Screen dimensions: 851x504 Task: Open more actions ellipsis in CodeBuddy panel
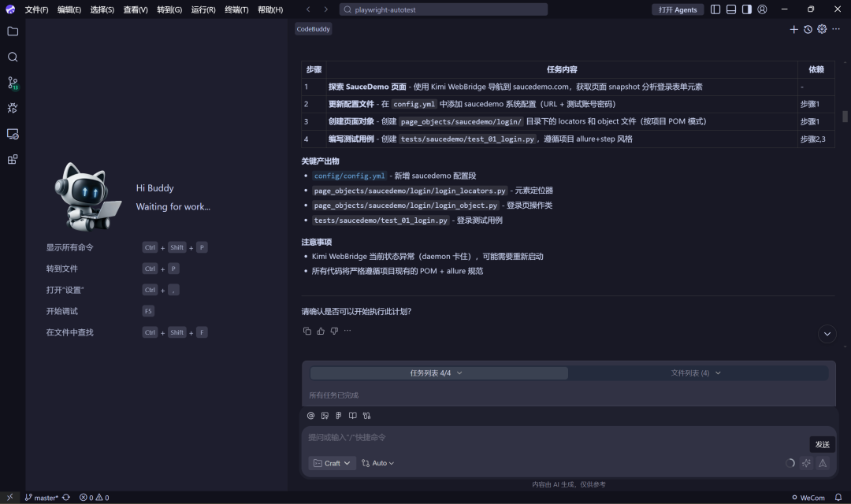click(x=836, y=29)
